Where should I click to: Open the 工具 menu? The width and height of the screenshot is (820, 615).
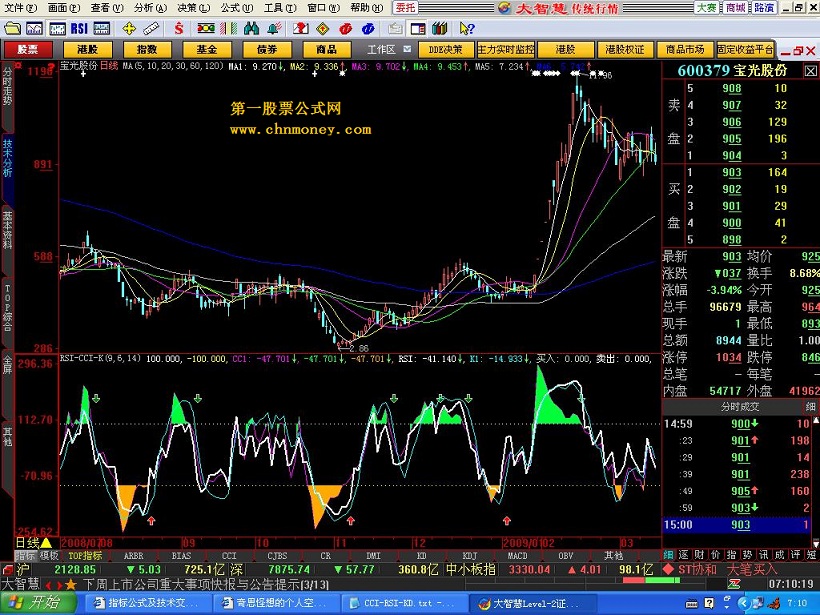tap(280, 8)
